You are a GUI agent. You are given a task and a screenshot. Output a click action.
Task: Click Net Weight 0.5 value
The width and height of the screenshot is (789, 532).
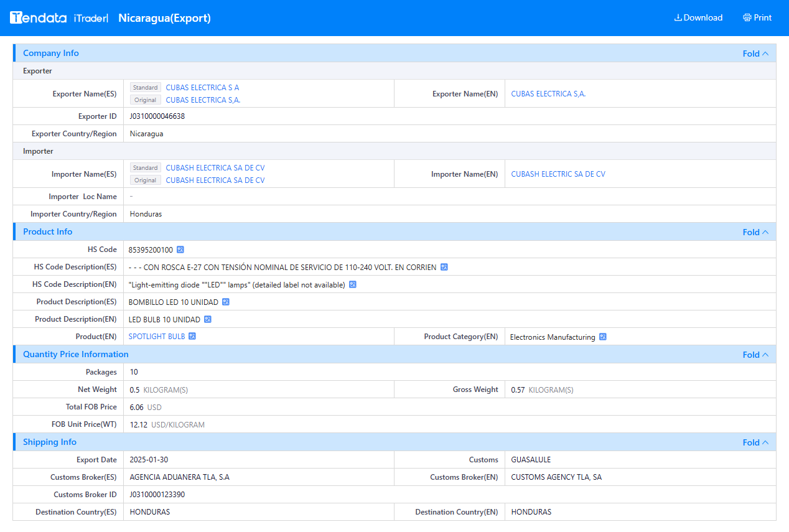point(134,390)
